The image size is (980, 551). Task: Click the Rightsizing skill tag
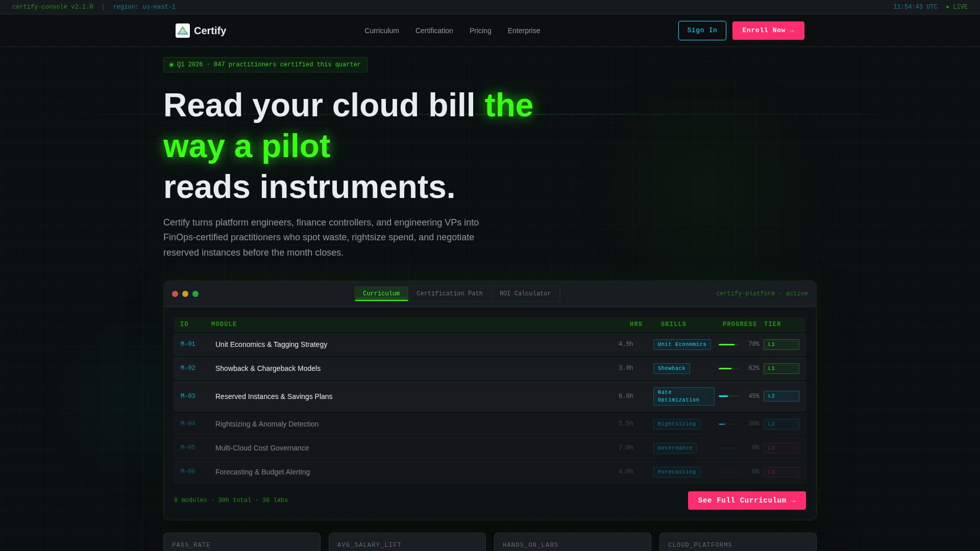tap(677, 424)
